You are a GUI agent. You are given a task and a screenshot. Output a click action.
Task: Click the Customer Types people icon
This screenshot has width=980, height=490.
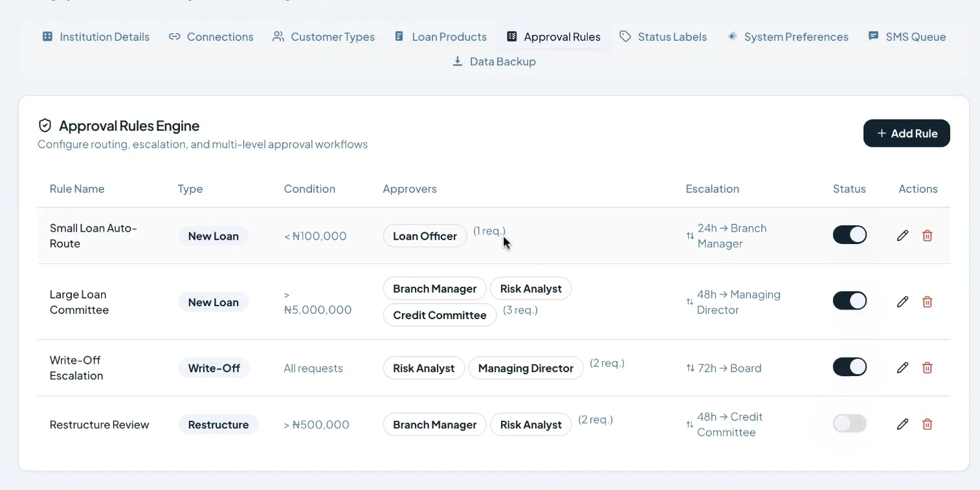tap(278, 36)
